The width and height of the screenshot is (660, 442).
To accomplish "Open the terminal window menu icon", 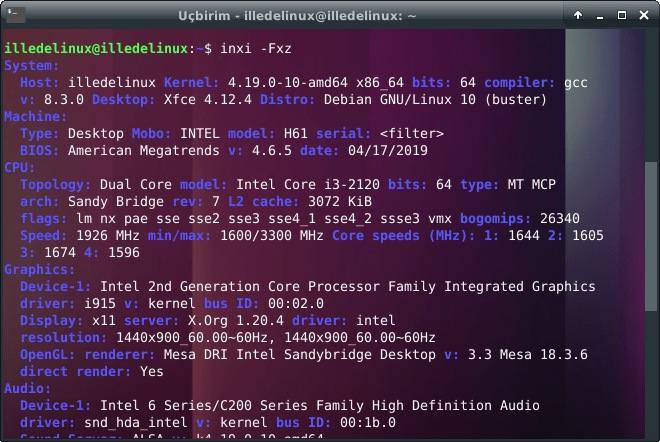I will [16, 15].
